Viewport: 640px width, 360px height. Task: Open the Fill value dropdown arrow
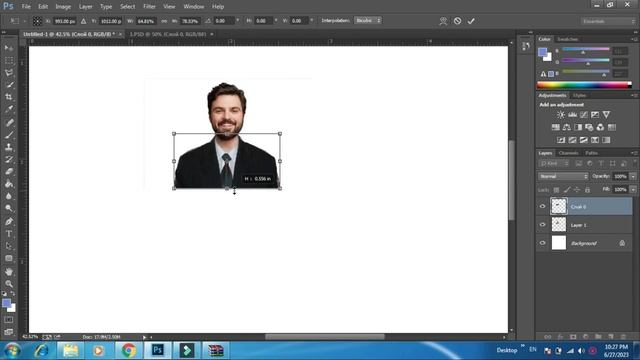(x=633, y=190)
